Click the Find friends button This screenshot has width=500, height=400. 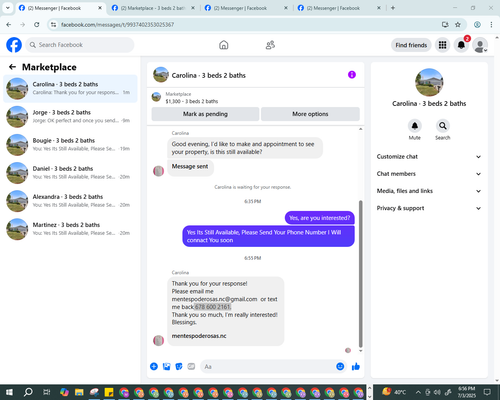(x=411, y=45)
